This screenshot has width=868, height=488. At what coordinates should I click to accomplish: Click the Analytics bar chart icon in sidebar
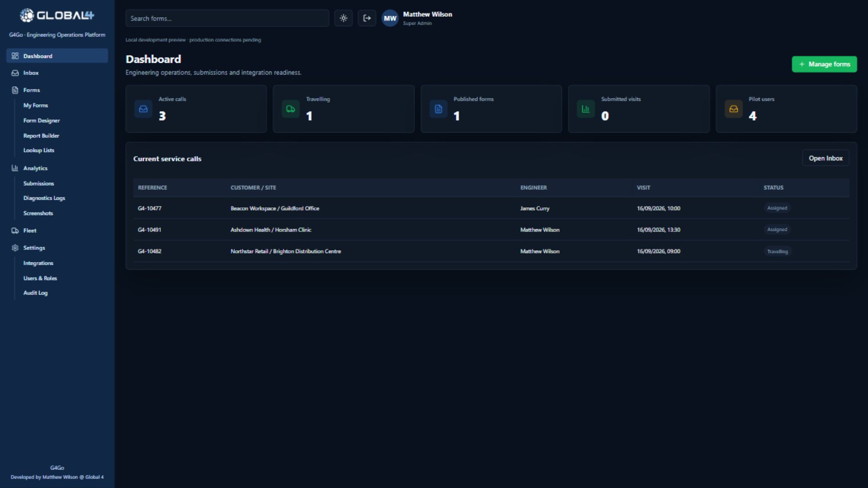tap(15, 168)
